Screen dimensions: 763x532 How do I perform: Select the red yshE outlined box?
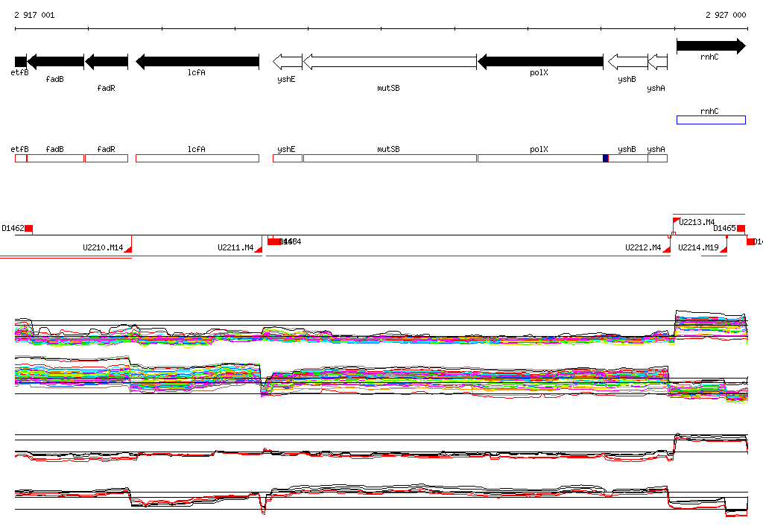288,158
